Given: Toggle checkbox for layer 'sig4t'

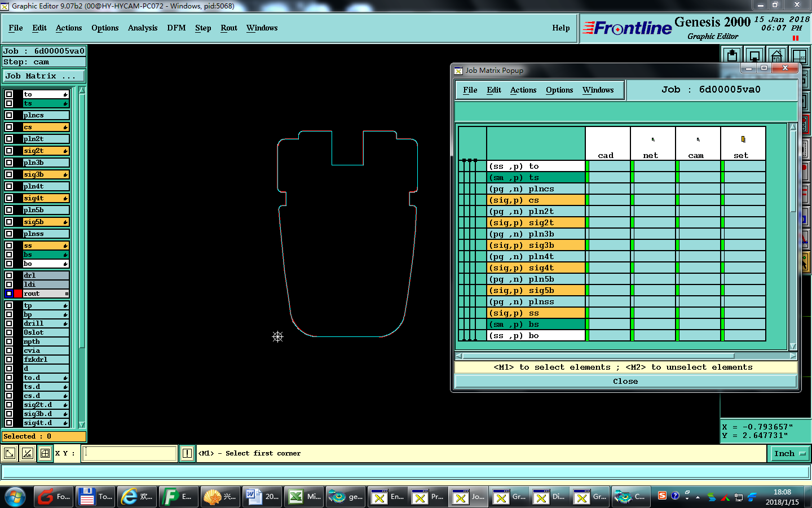Looking at the screenshot, I should point(9,198).
